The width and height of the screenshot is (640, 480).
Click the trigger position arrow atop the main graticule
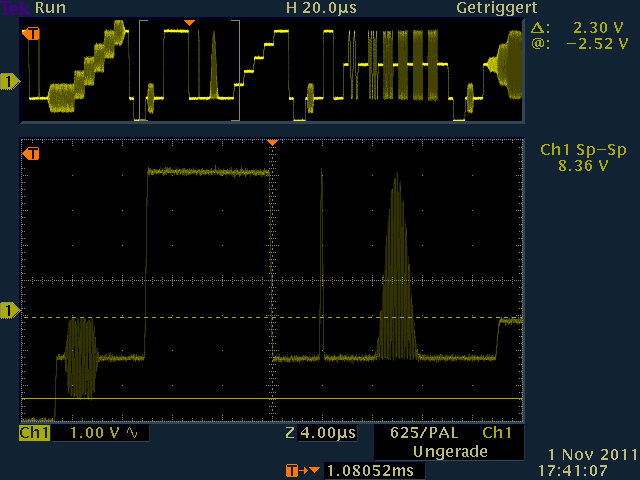pos(271,143)
